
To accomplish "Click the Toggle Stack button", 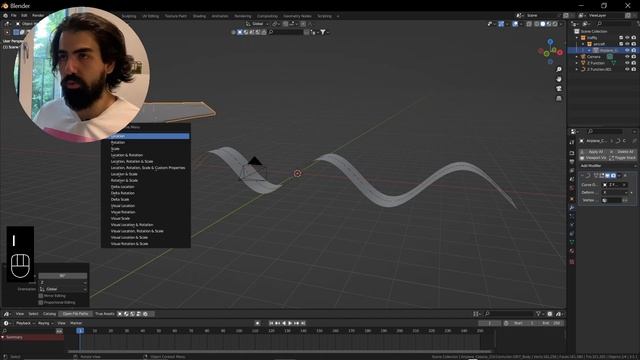I will tap(622, 158).
